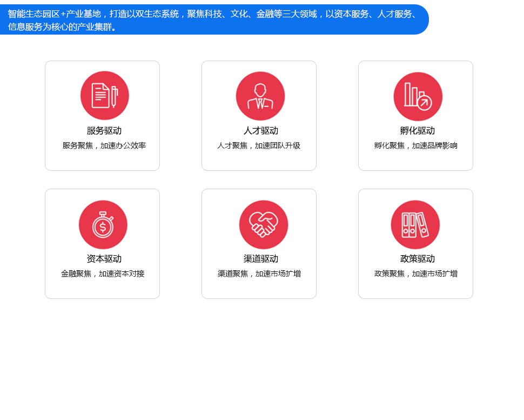Click the document-and-pen icon for 服务驱动
Viewport: 524px width, 420px height.
(105, 95)
